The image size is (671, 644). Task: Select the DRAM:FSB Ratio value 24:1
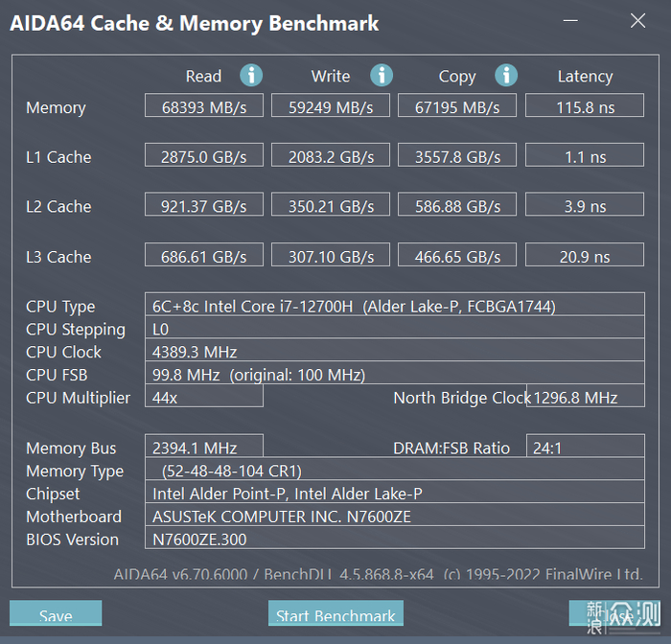click(x=585, y=448)
